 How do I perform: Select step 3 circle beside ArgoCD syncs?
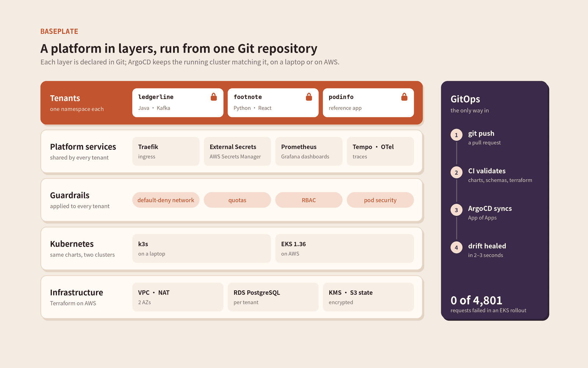click(x=456, y=210)
